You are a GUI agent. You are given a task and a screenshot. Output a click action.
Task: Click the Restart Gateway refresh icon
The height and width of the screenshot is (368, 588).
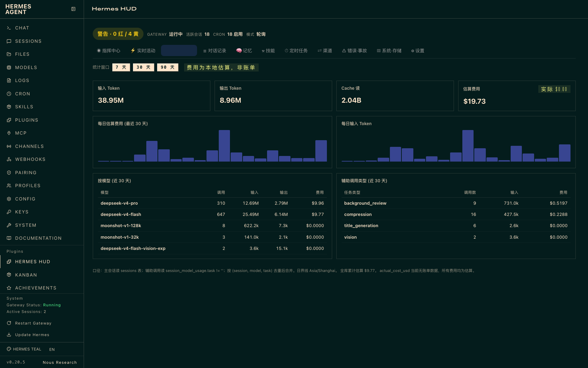pos(9,323)
